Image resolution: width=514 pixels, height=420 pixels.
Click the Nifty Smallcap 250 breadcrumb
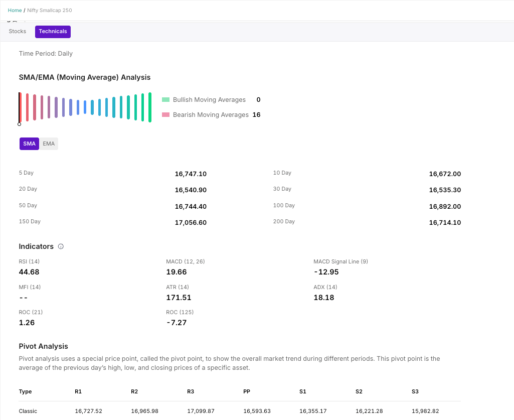coord(49,11)
